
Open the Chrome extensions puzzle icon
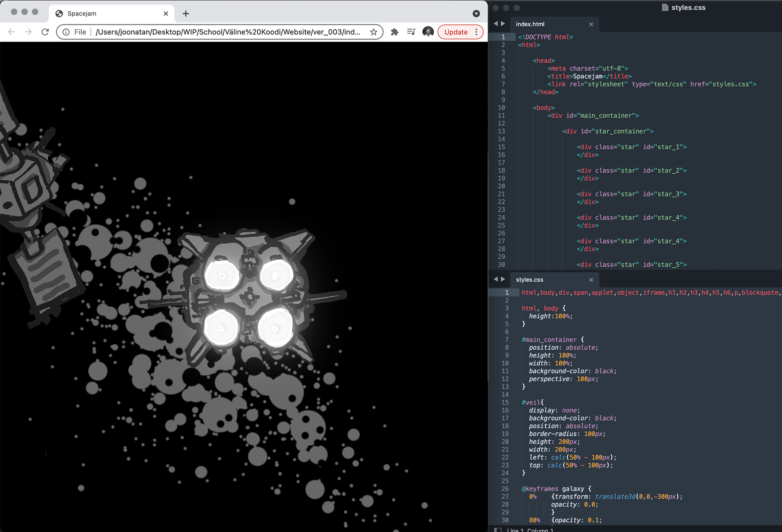(x=394, y=32)
